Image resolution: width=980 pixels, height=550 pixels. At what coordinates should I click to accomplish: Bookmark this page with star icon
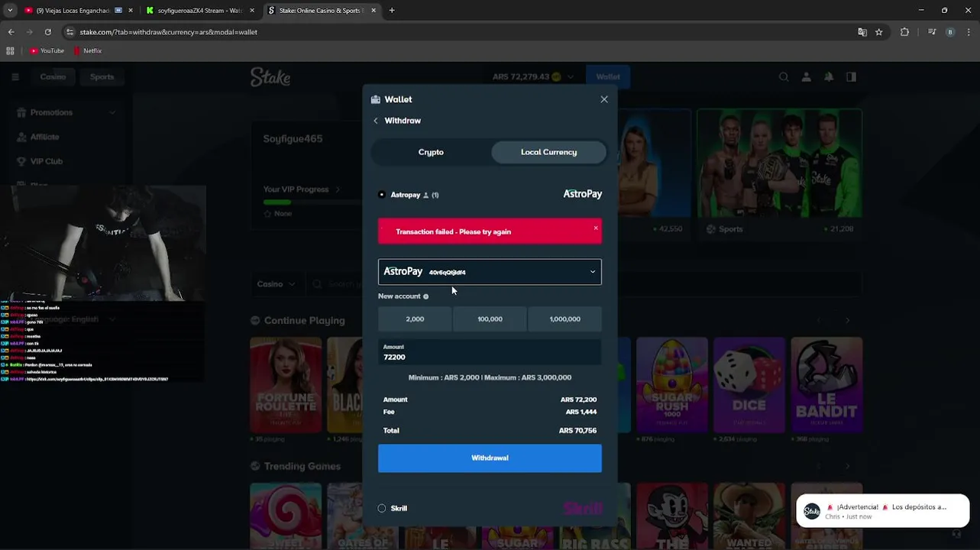click(x=879, y=32)
